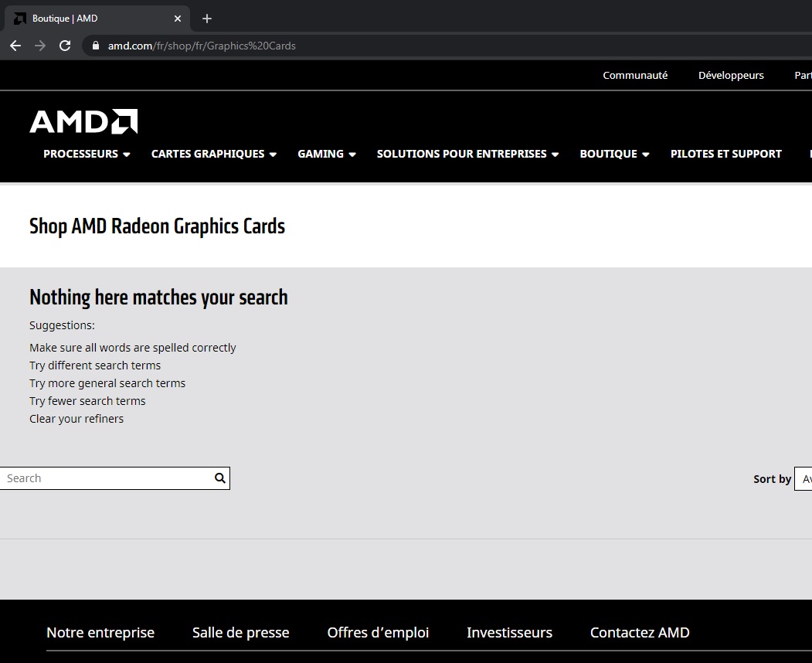This screenshot has width=812, height=663.
Task: Click 'Nothing here matches your search' heading
Action: (x=158, y=297)
